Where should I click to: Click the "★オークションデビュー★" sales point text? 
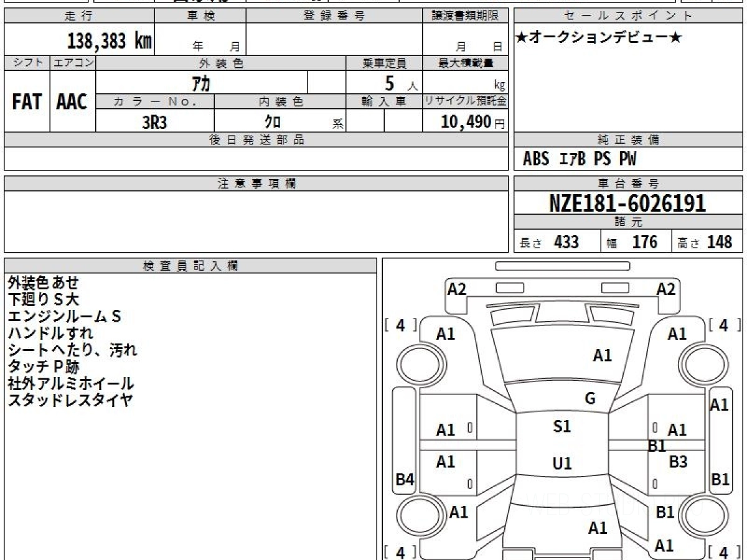(x=599, y=38)
